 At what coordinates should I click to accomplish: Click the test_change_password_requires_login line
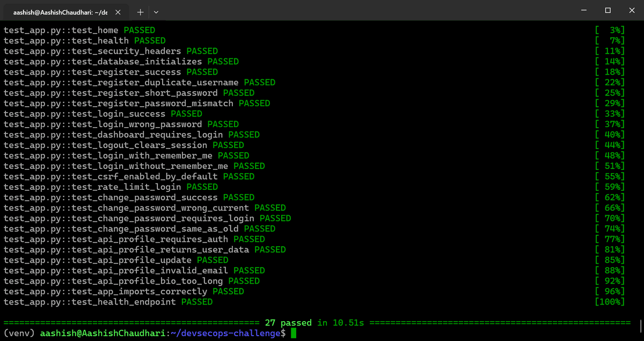click(x=148, y=218)
